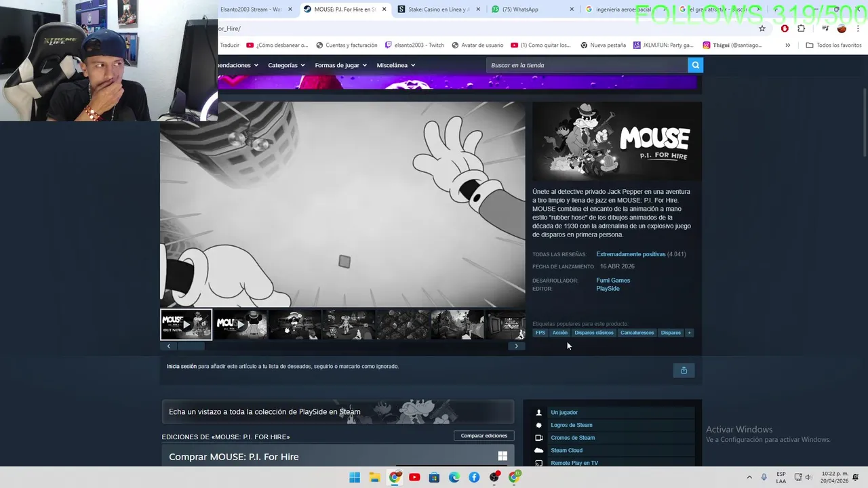Open the Opera-style red extension icon
Screen dimensions: 868x488
(x=785, y=28)
